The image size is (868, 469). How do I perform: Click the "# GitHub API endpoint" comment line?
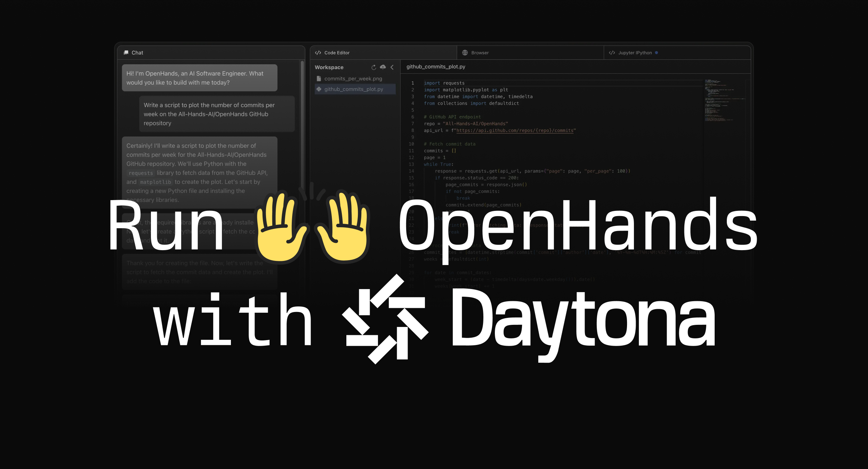tap(452, 117)
